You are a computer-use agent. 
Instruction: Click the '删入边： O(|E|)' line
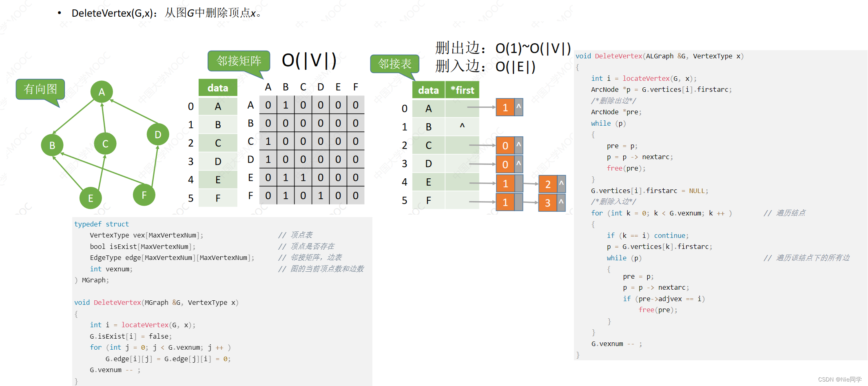pyautogui.click(x=485, y=66)
